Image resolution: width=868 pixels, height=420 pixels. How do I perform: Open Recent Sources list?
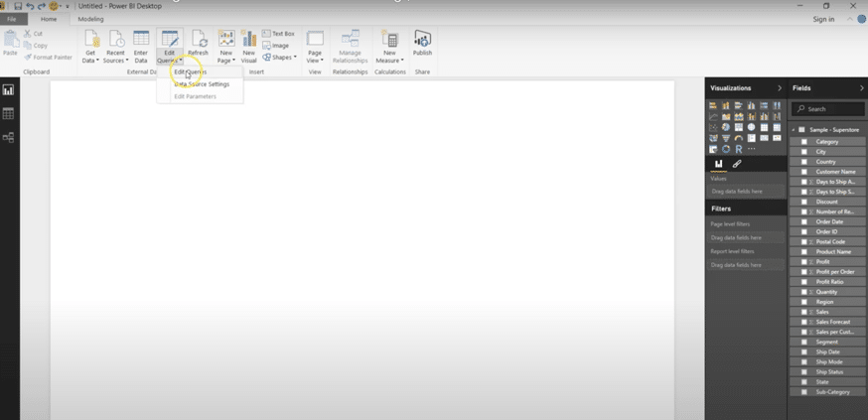pyautogui.click(x=115, y=47)
